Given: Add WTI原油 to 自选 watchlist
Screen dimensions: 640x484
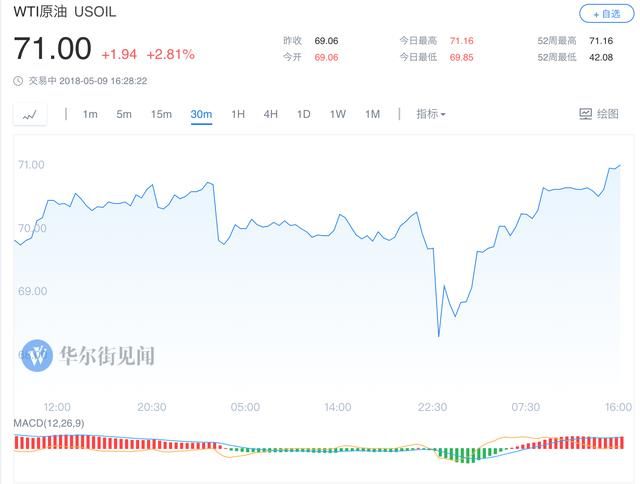Looking at the screenshot, I should pyautogui.click(x=605, y=14).
